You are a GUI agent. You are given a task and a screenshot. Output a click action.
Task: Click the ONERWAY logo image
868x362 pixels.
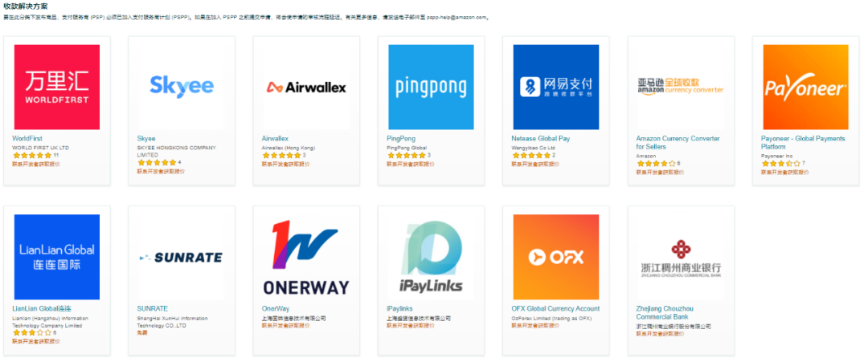[x=307, y=257]
